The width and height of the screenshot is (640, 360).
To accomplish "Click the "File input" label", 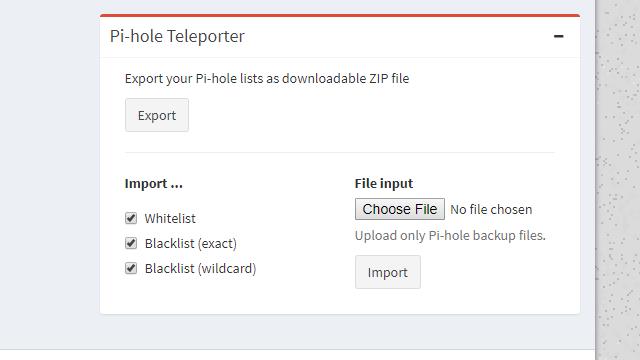I will pos(384,184).
